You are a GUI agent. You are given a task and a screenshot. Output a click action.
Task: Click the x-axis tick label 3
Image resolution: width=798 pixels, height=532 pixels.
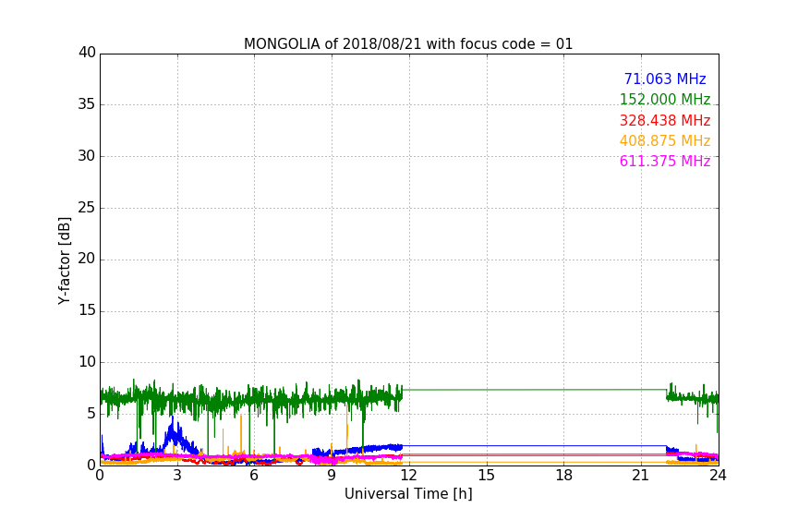tap(177, 476)
